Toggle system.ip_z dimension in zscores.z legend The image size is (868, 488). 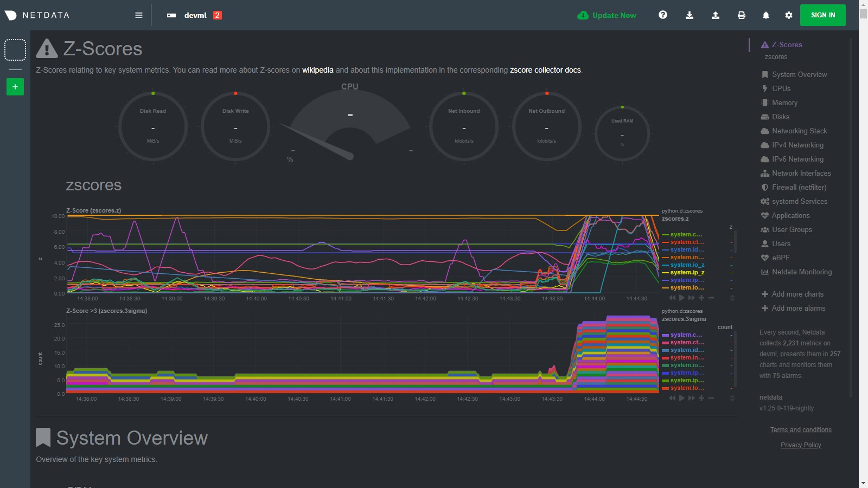(x=687, y=273)
